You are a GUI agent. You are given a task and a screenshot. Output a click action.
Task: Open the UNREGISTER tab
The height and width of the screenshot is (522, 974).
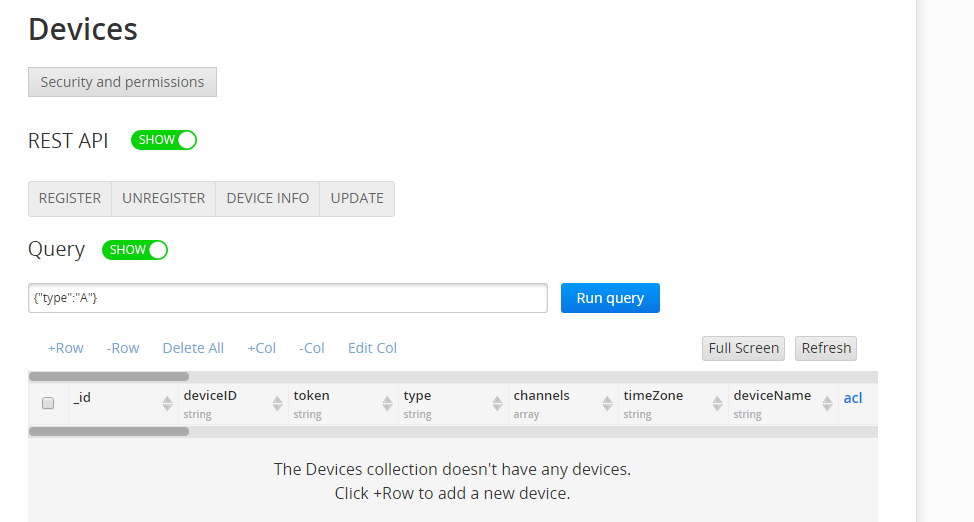coord(163,199)
